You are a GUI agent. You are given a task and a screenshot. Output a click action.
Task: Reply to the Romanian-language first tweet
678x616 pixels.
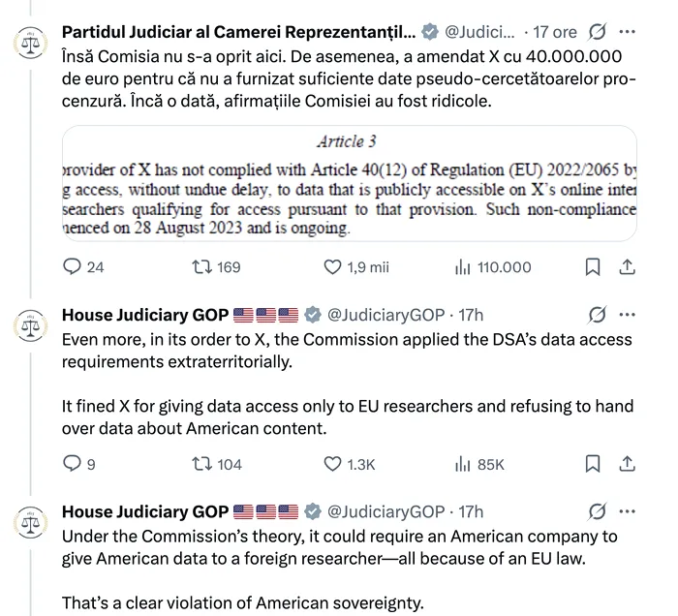[x=72, y=267]
